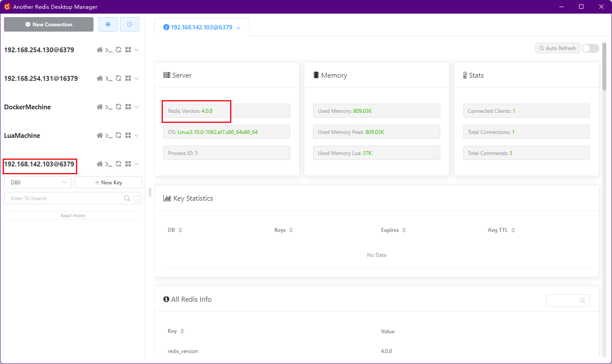The height and width of the screenshot is (364, 612).
Task: Click the Connected Clients: 1 tag
Action: (526, 111)
